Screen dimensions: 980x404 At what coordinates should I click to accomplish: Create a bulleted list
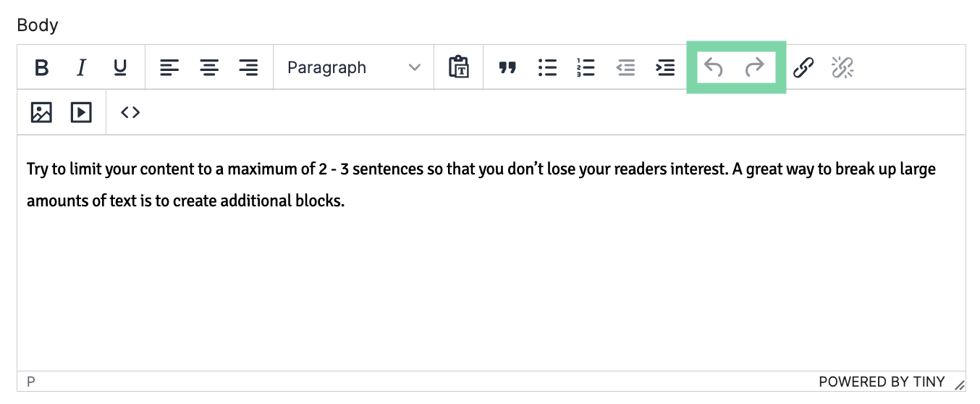[x=547, y=68]
